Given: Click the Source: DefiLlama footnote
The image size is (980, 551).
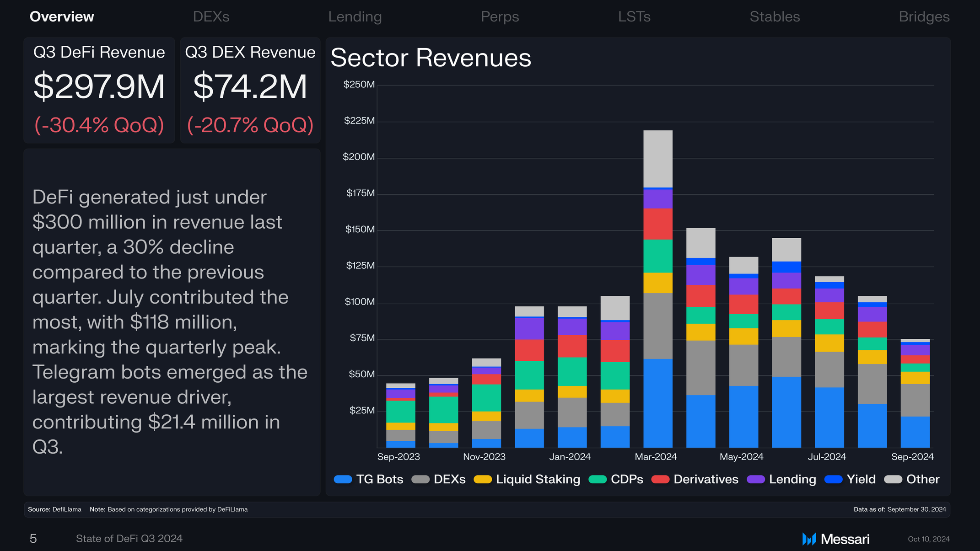Looking at the screenshot, I should point(54,509).
